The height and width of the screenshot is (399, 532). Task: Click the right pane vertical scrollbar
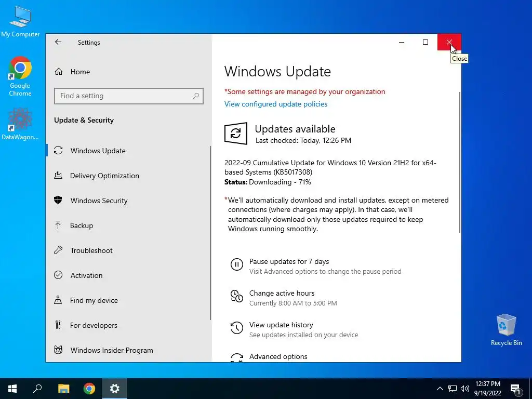point(460,162)
